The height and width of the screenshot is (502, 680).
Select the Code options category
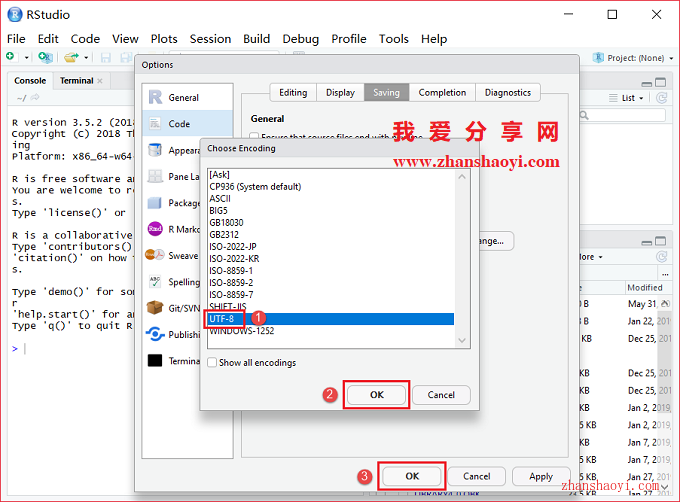(188, 124)
